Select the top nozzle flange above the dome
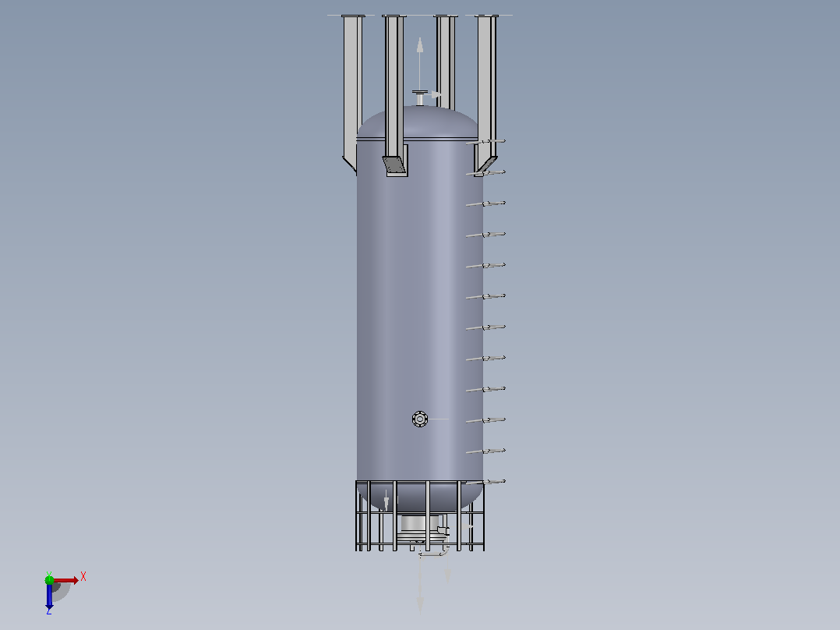 pyautogui.click(x=420, y=93)
